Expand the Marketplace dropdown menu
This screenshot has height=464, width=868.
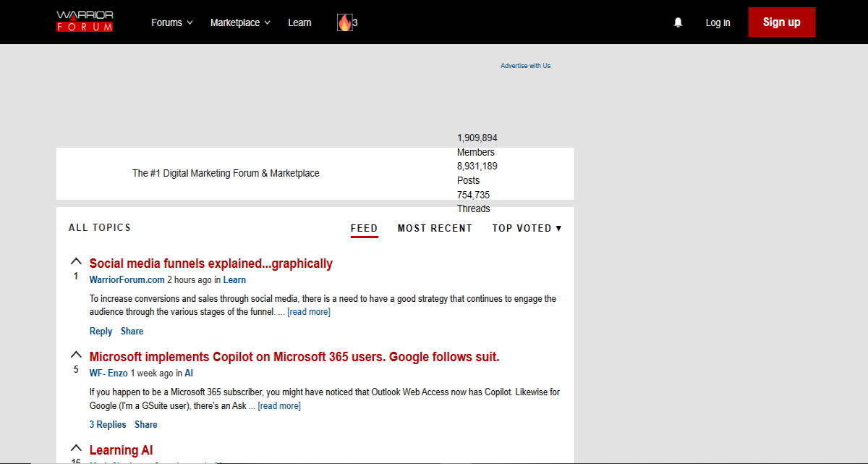(x=240, y=22)
